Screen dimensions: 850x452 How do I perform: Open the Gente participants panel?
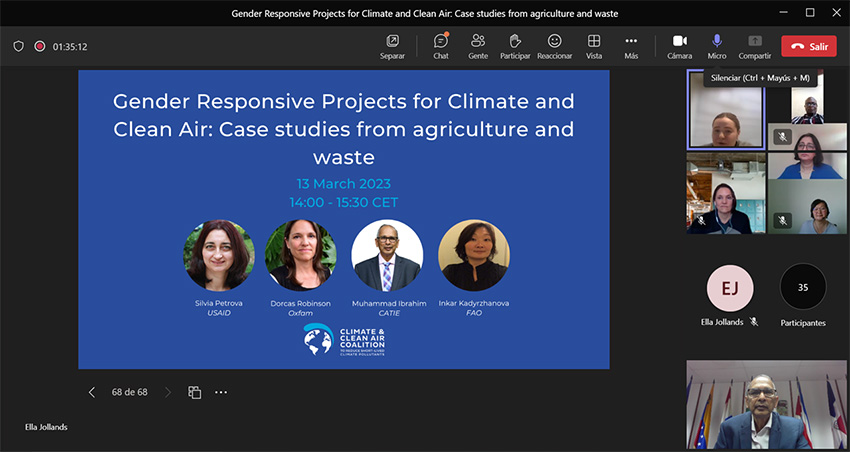pos(478,47)
